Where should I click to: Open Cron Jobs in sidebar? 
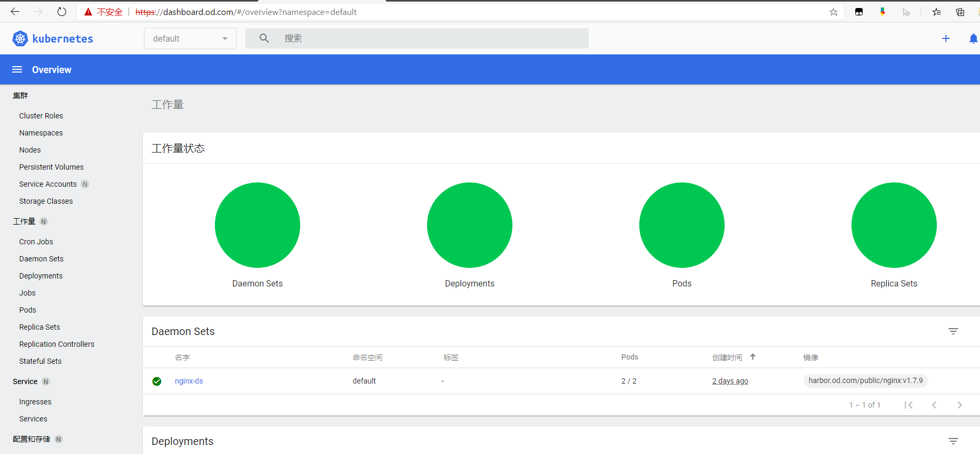click(36, 242)
